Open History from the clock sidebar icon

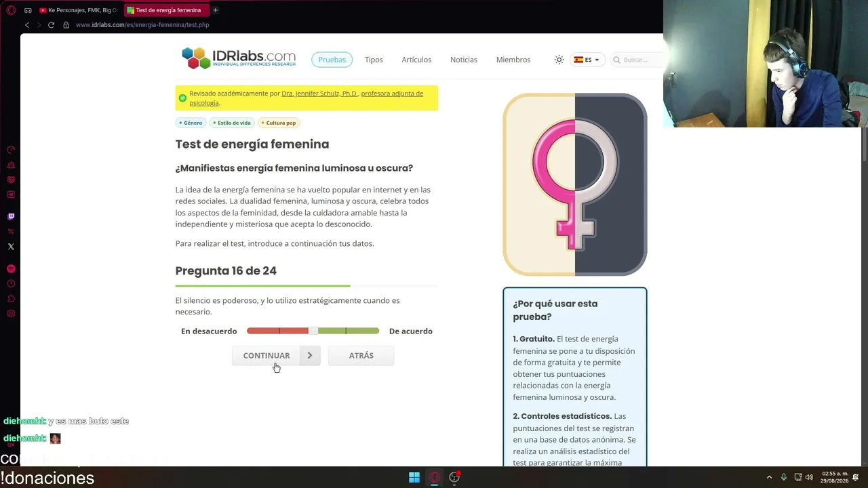click(x=11, y=284)
